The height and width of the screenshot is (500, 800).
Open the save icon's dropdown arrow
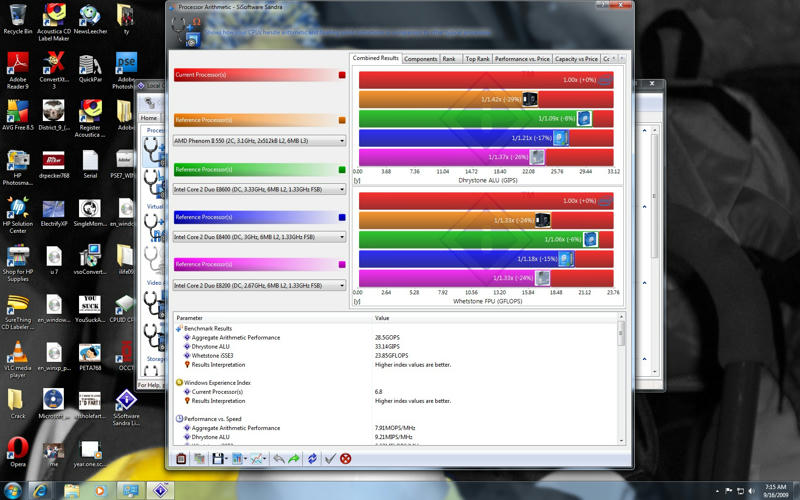coord(227,459)
